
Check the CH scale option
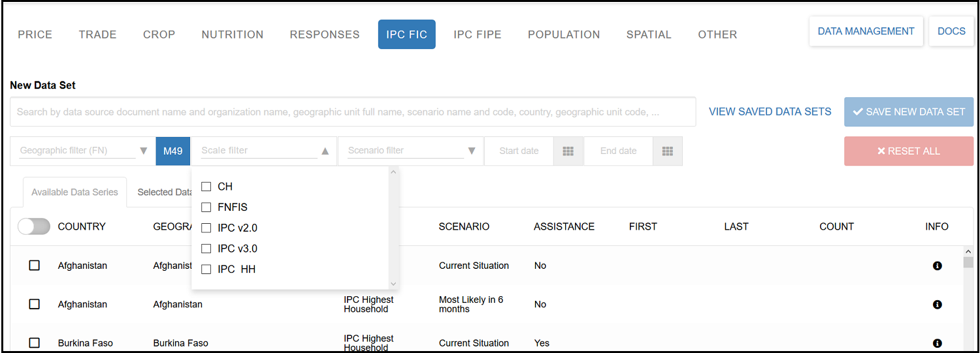(x=206, y=187)
